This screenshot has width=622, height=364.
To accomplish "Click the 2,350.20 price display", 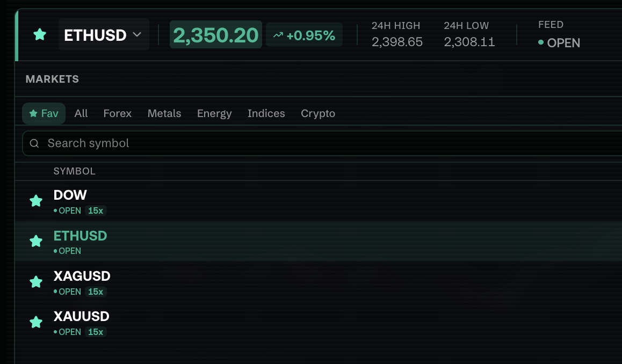I will point(216,34).
